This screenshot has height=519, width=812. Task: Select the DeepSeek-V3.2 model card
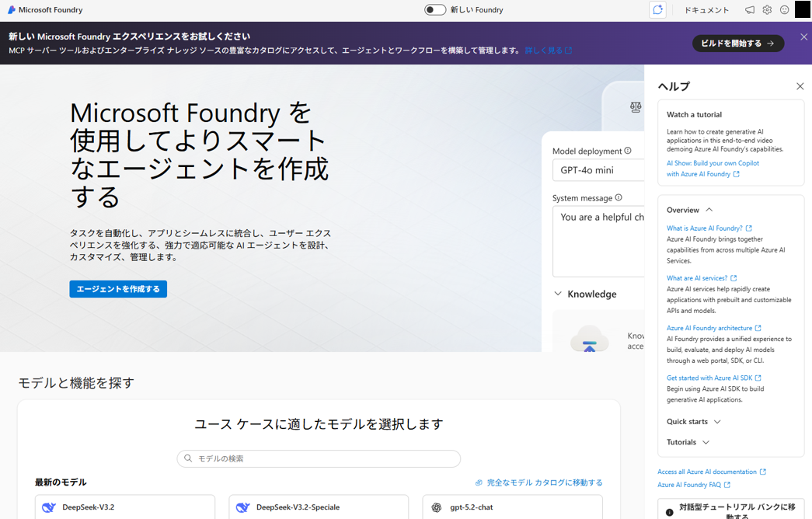tap(125, 507)
